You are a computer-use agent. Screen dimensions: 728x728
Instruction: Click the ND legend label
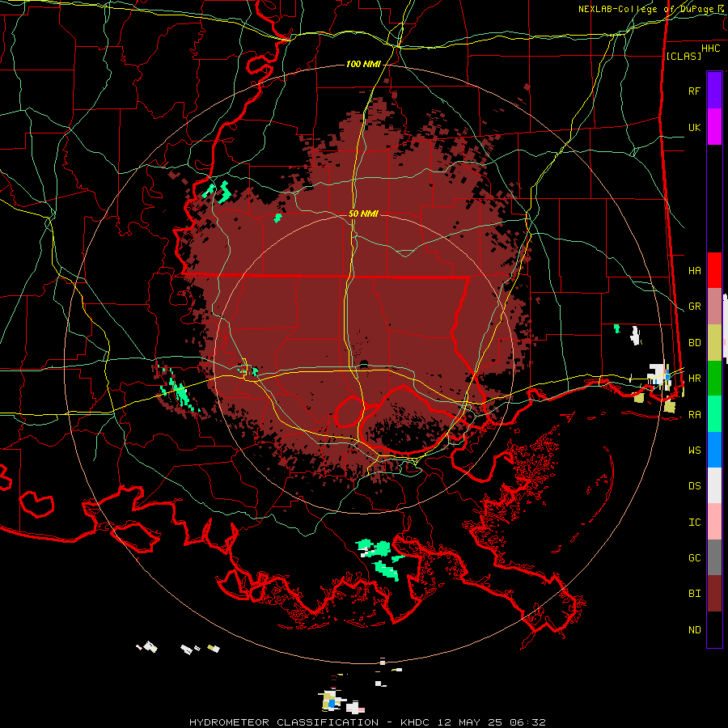click(695, 630)
